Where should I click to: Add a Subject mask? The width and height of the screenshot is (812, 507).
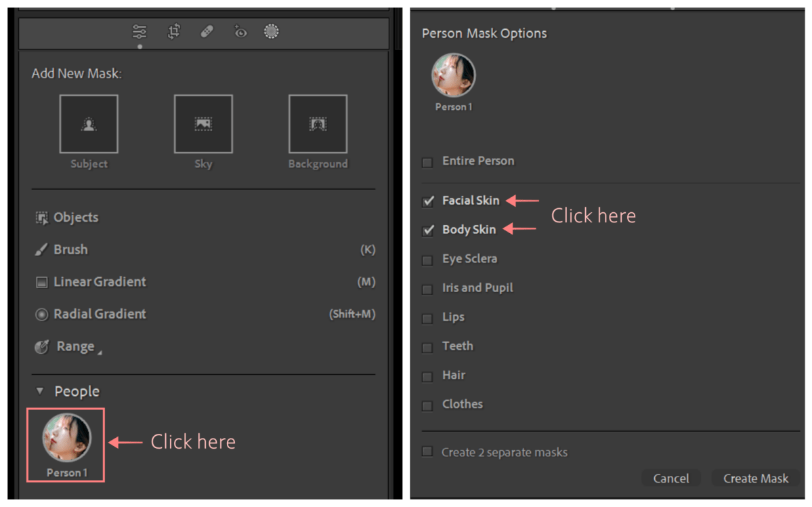pyautogui.click(x=89, y=124)
